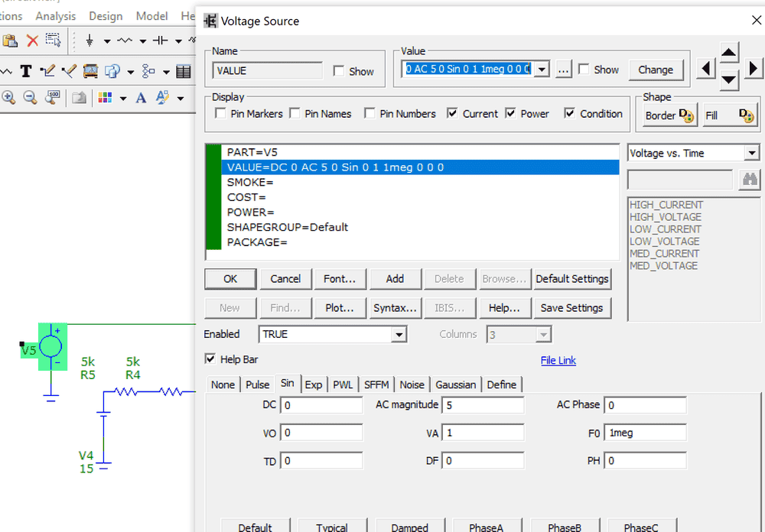The image size is (765, 532).
Task: Open the Gaussian source tab
Action: (x=457, y=384)
